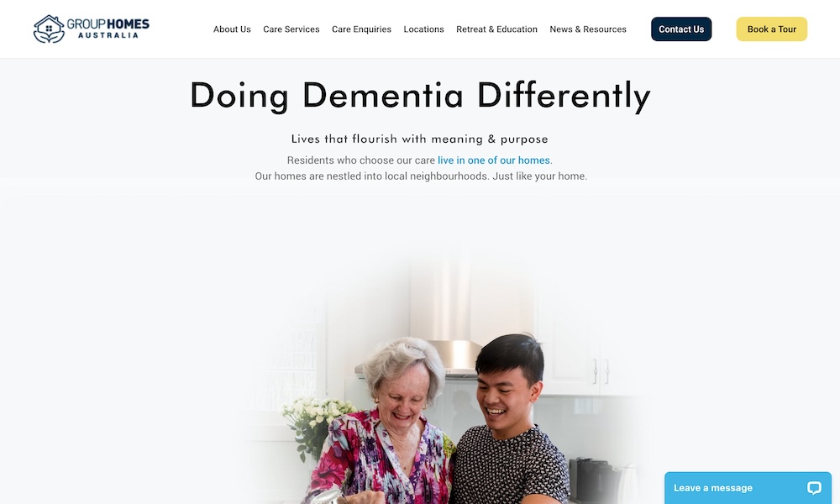Open Retreat & Education navigation item
Viewport: 840px width, 504px height.
pos(496,29)
